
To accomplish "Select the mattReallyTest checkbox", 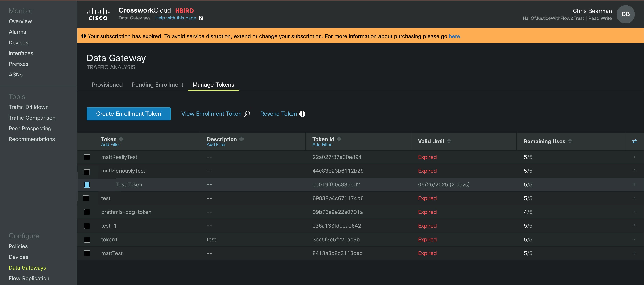I will (87, 157).
